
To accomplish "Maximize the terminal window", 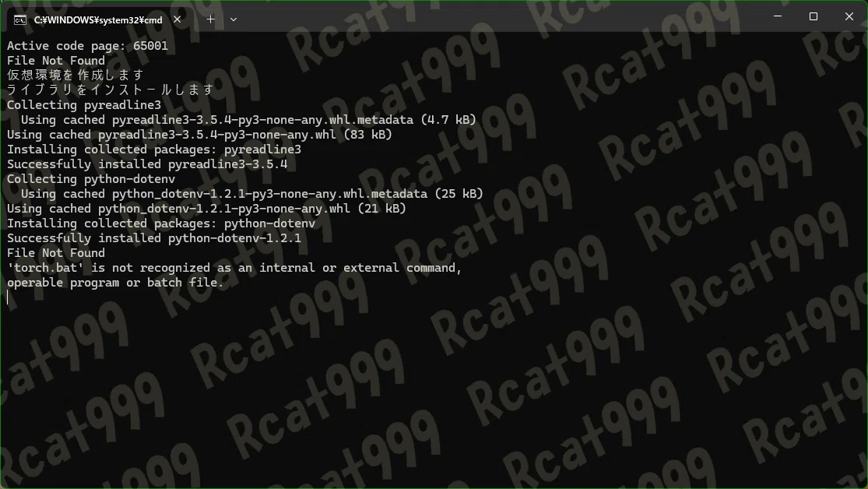I will click(814, 16).
